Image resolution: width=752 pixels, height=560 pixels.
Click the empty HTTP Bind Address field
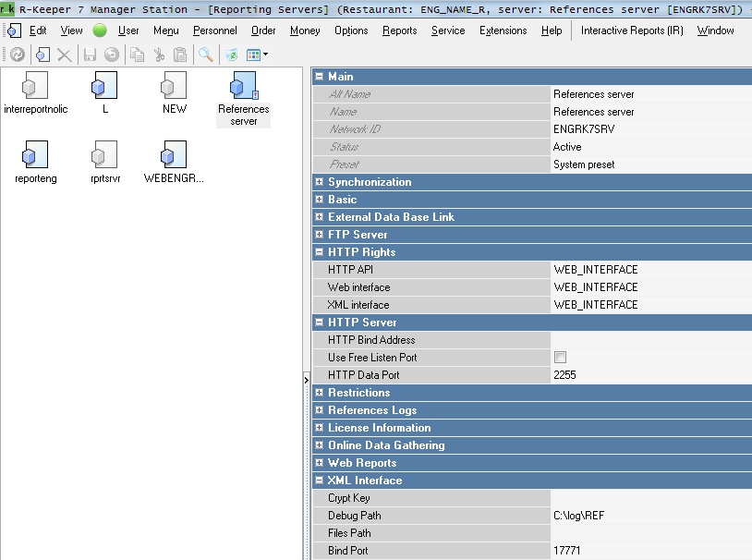(651, 340)
